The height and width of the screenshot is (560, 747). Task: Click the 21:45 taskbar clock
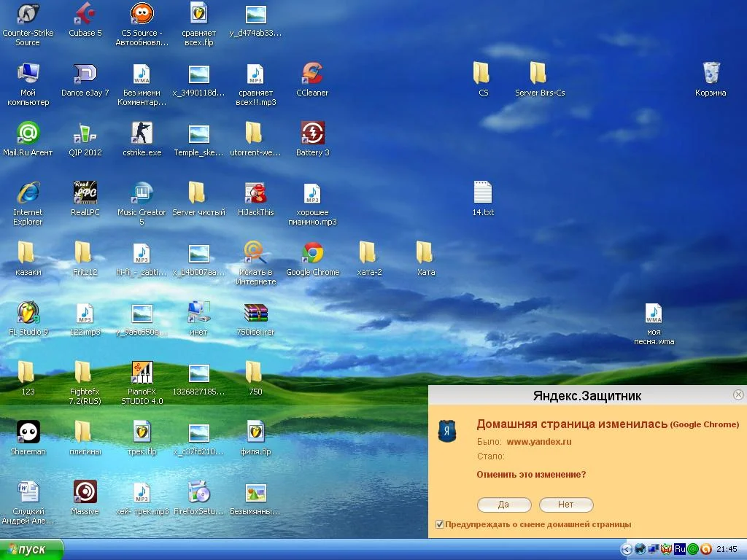(727, 550)
